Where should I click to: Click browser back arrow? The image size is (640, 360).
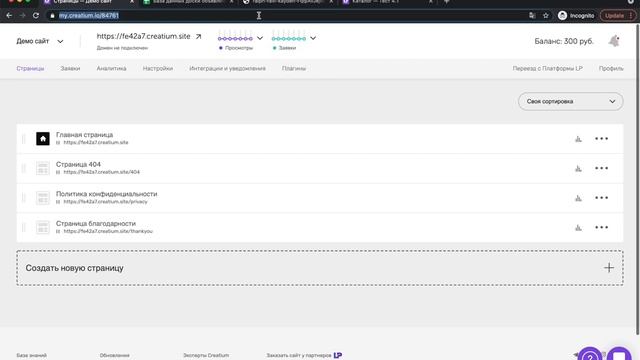(9, 16)
